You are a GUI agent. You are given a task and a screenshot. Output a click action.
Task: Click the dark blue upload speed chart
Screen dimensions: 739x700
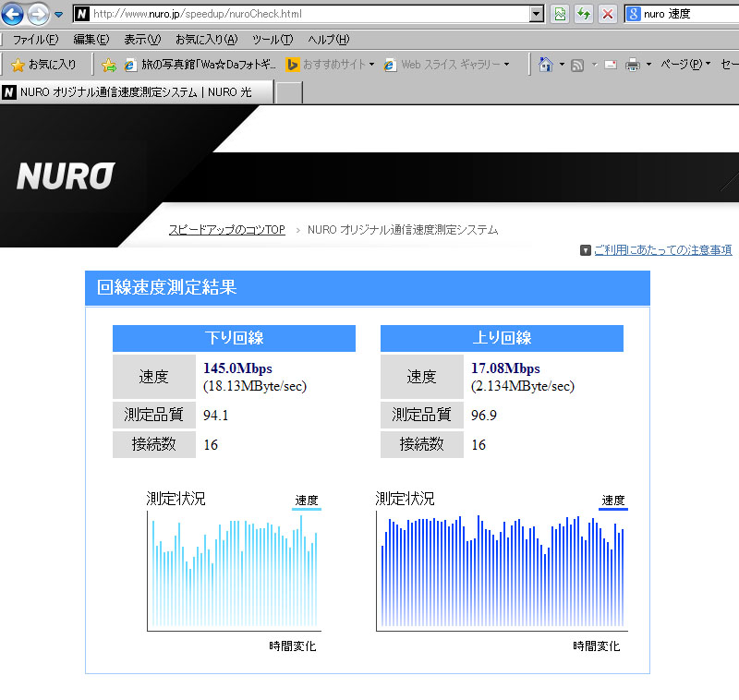coord(502,572)
